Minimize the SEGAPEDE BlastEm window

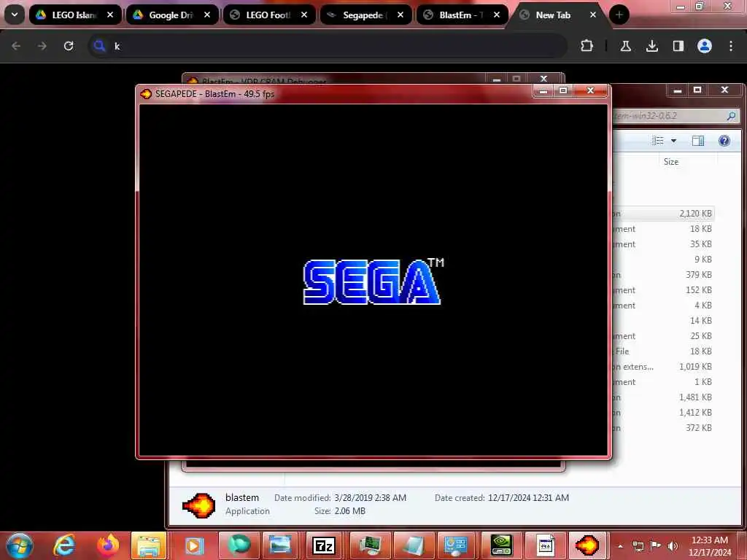(x=543, y=90)
